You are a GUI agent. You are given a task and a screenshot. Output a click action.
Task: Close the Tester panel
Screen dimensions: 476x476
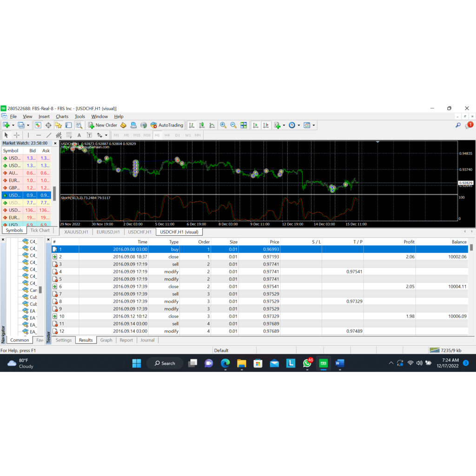pyautogui.click(x=48, y=240)
